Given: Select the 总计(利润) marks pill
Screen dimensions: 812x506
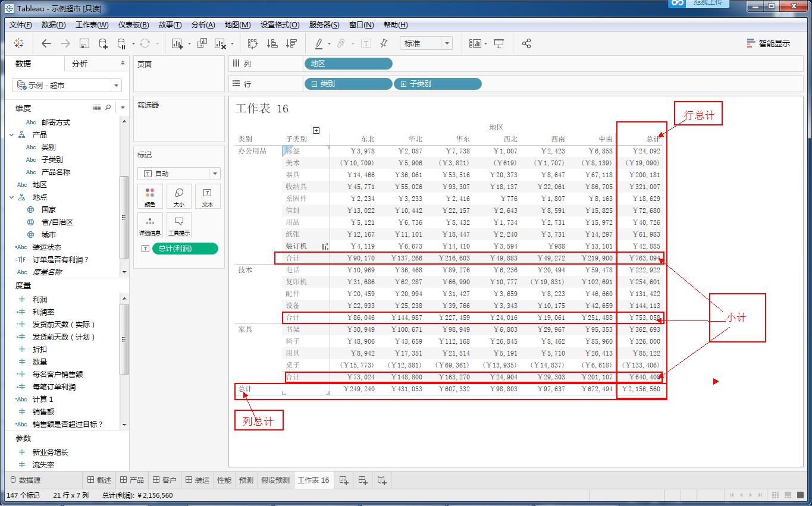Looking at the screenshot, I should [185, 249].
